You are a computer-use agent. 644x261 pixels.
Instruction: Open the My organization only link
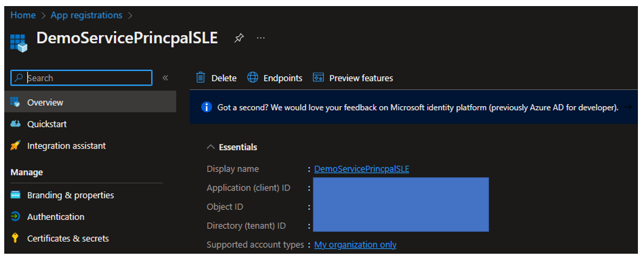355,245
